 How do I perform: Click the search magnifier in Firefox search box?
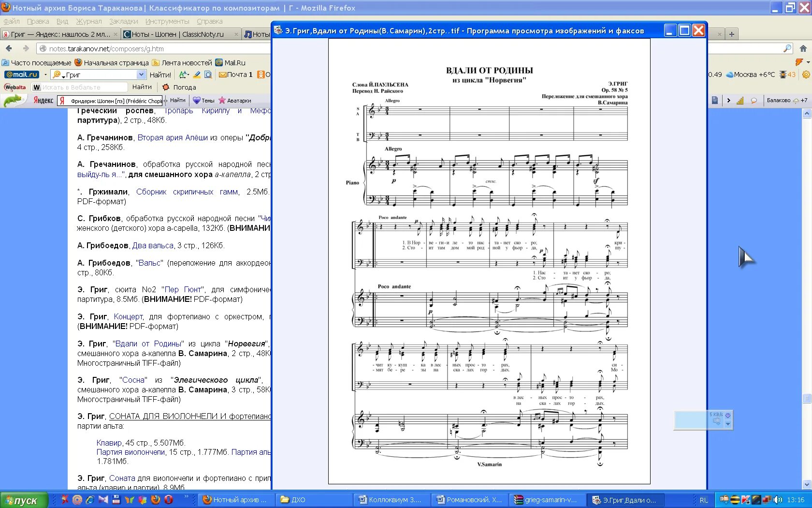pos(787,48)
